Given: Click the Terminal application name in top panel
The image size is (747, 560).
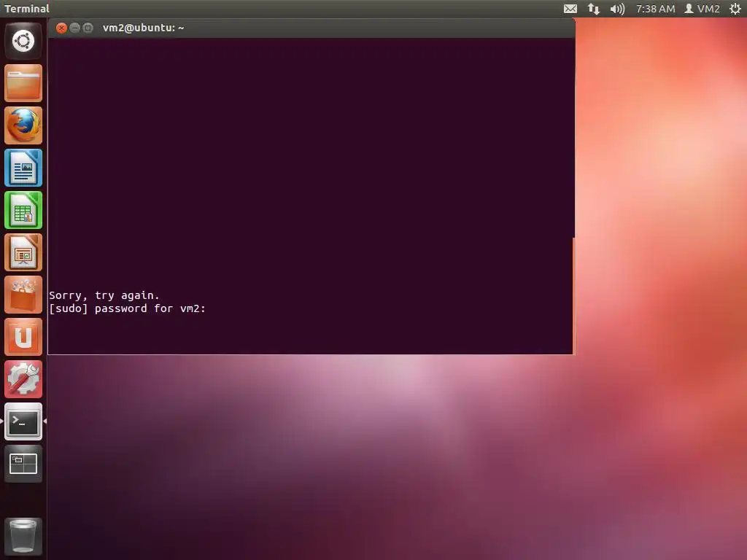Looking at the screenshot, I should coord(27,9).
